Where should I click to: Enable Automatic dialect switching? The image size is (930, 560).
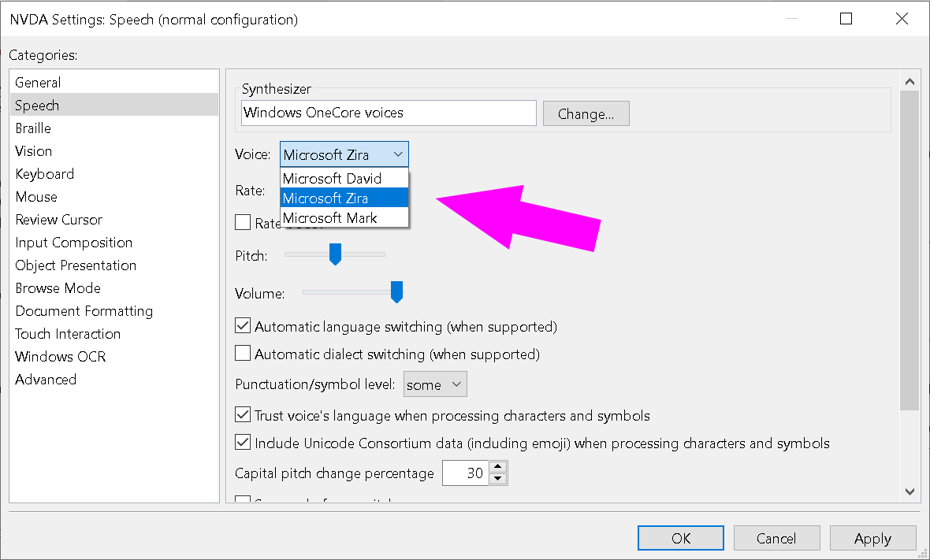click(x=242, y=354)
